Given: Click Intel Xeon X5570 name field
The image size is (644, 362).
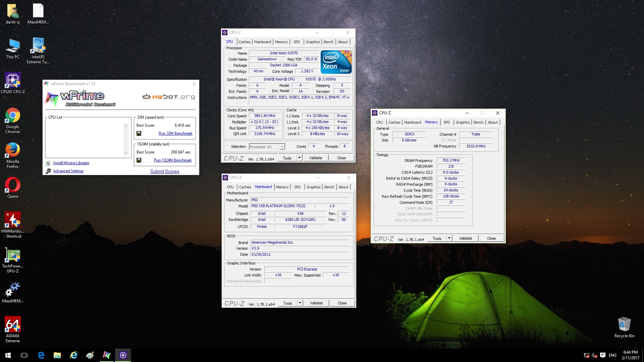Looking at the screenshot, I should point(284,53).
